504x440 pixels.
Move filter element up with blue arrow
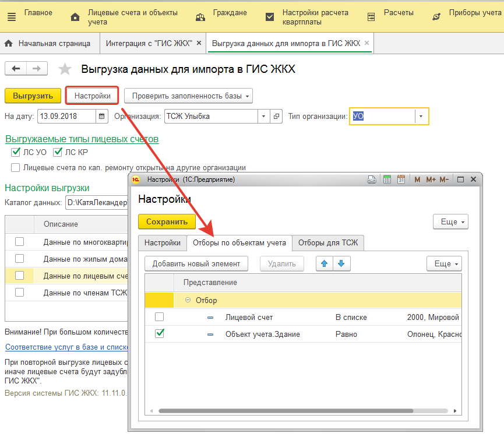pos(325,263)
